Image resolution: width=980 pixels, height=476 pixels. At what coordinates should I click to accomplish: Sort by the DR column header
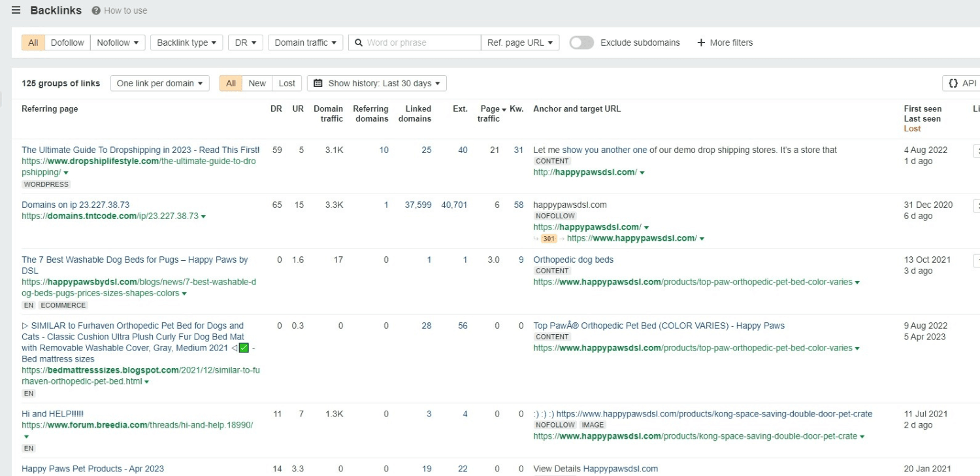pos(276,109)
